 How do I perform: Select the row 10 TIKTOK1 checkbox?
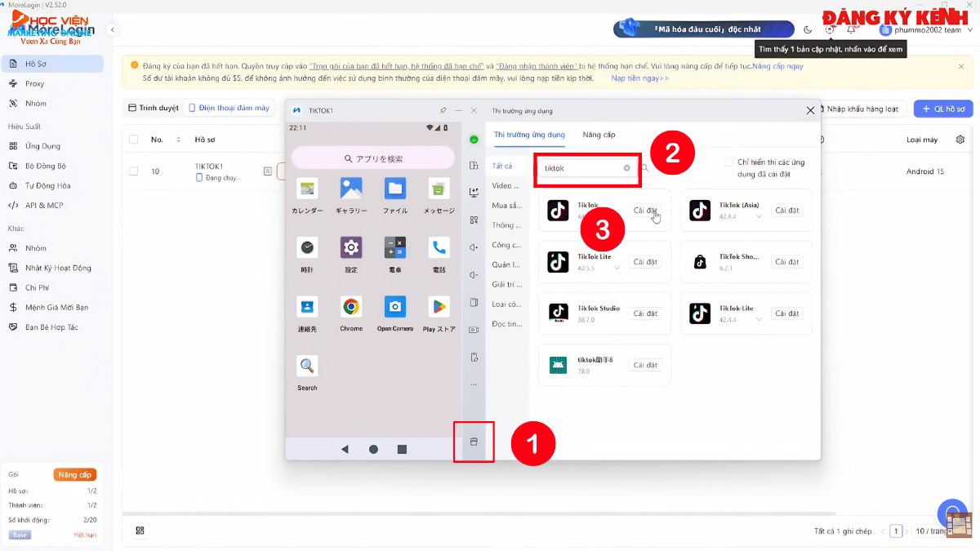click(x=133, y=171)
